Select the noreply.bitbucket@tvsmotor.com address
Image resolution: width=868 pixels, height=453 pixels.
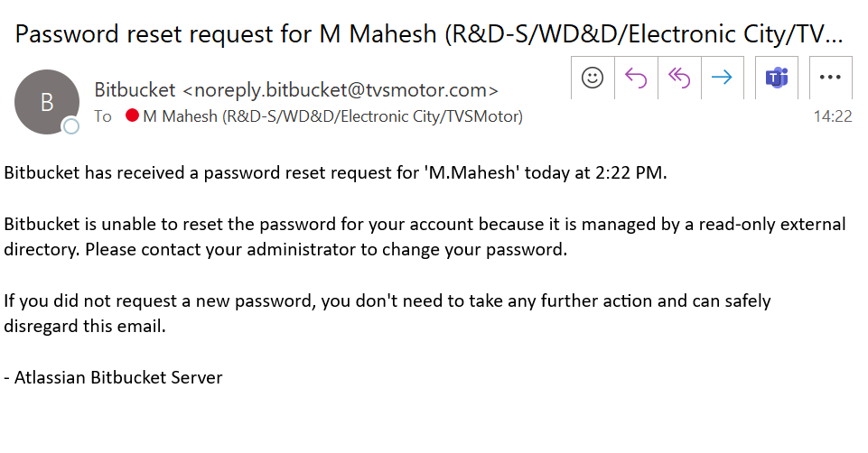340,90
